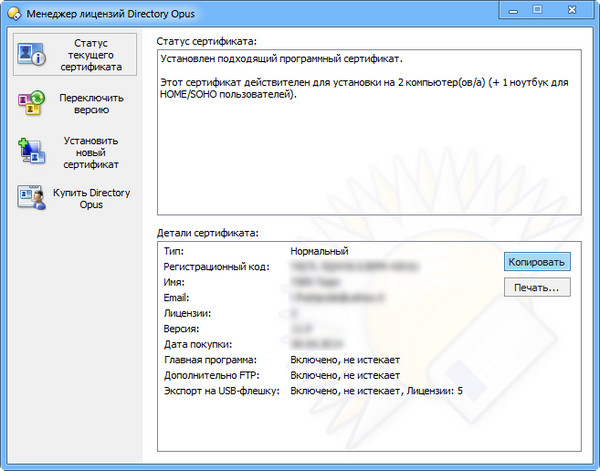Click "Включено, не истекает, Лицензии: 5" value
The image size is (600, 471).
(377, 391)
